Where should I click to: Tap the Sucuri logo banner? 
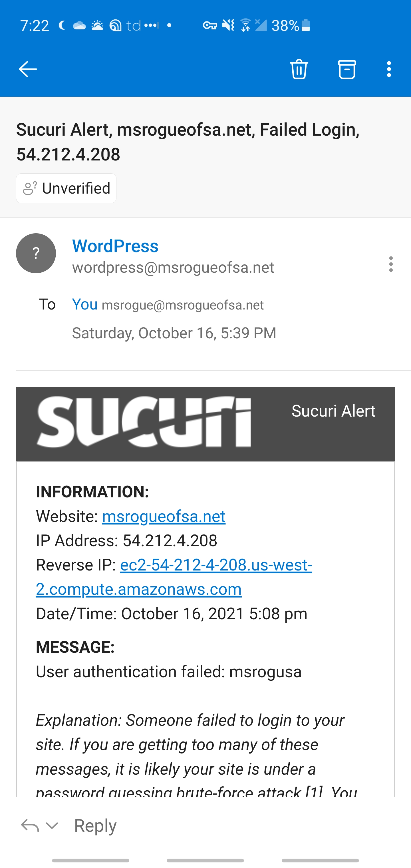coord(144,422)
